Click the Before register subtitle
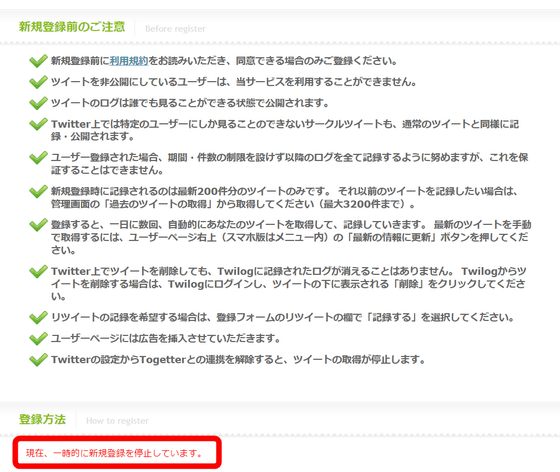 point(175,29)
